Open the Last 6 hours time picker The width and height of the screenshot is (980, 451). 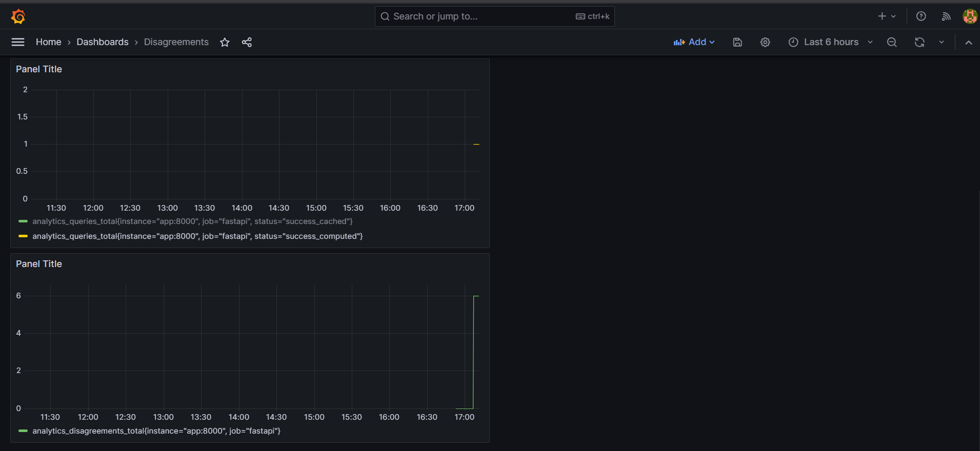(830, 42)
